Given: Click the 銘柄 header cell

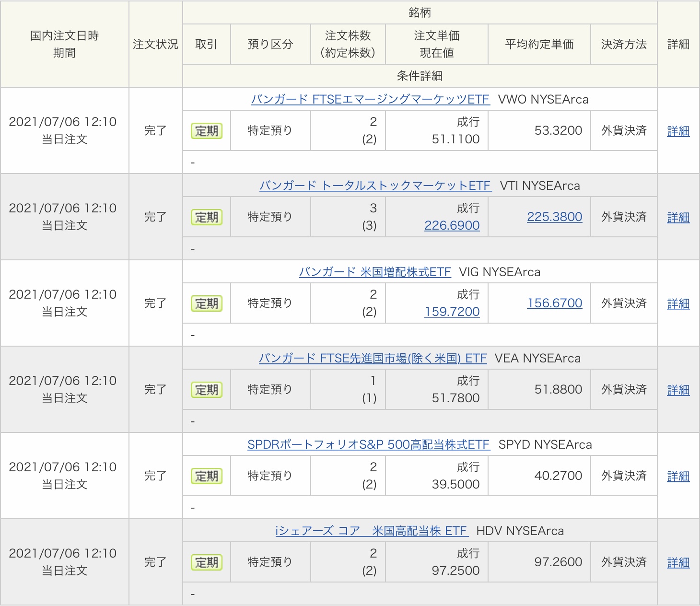Looking at the screenshot, I should 420,12.
